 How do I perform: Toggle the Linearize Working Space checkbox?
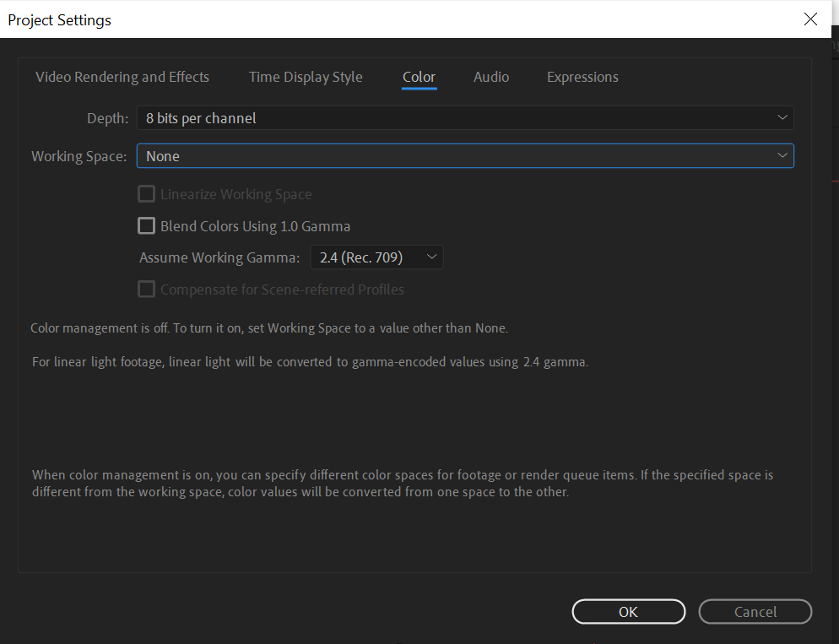(x=146, y=193)
